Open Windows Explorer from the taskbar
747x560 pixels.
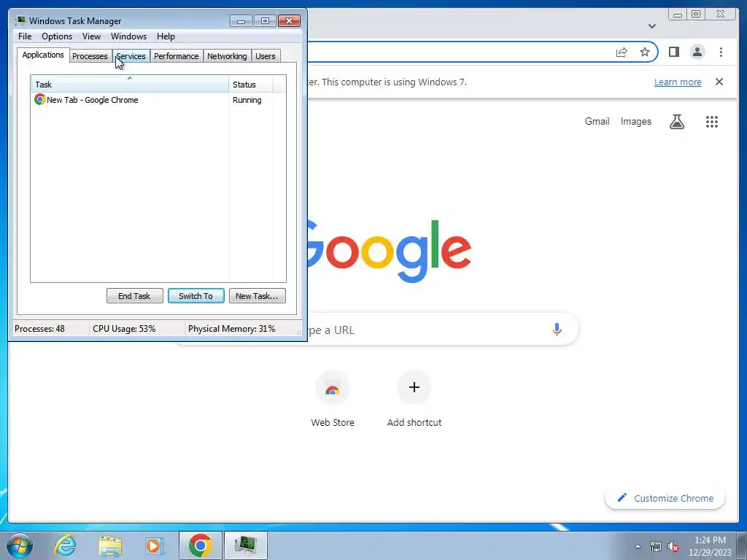tap(110, 545)
